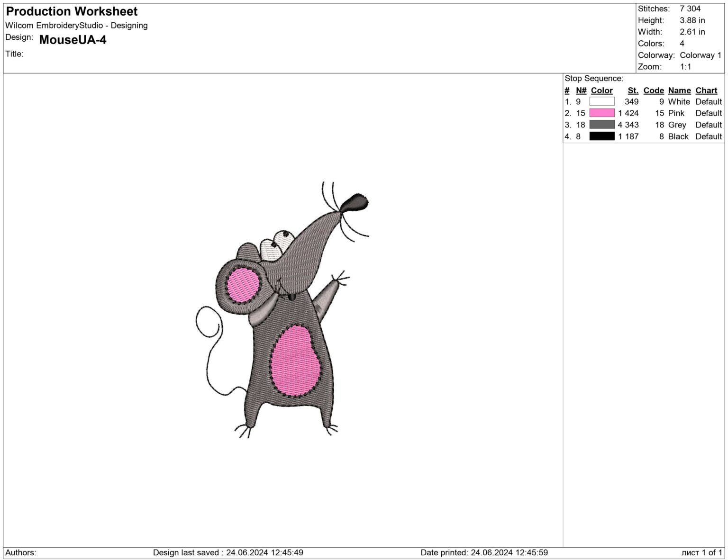This screenshot has width=728, height=560.
Task: Click the St. column header
Action: pyautogui.click(x=633, y=90)
